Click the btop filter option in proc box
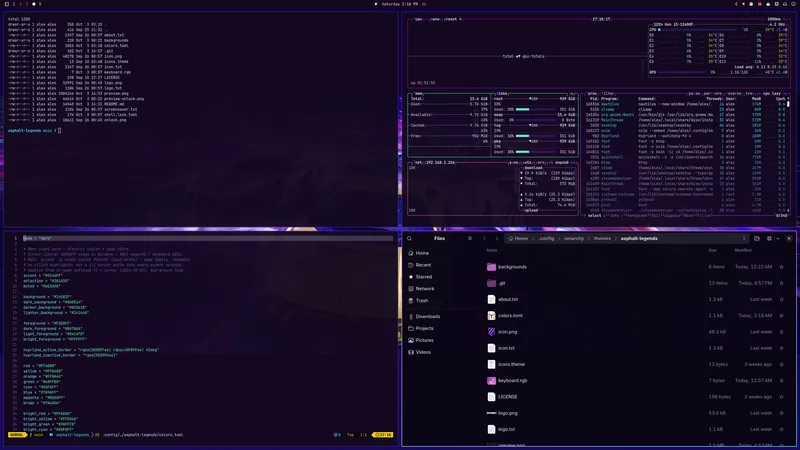This screenshot has height=450, width=800. coord(608,93)
